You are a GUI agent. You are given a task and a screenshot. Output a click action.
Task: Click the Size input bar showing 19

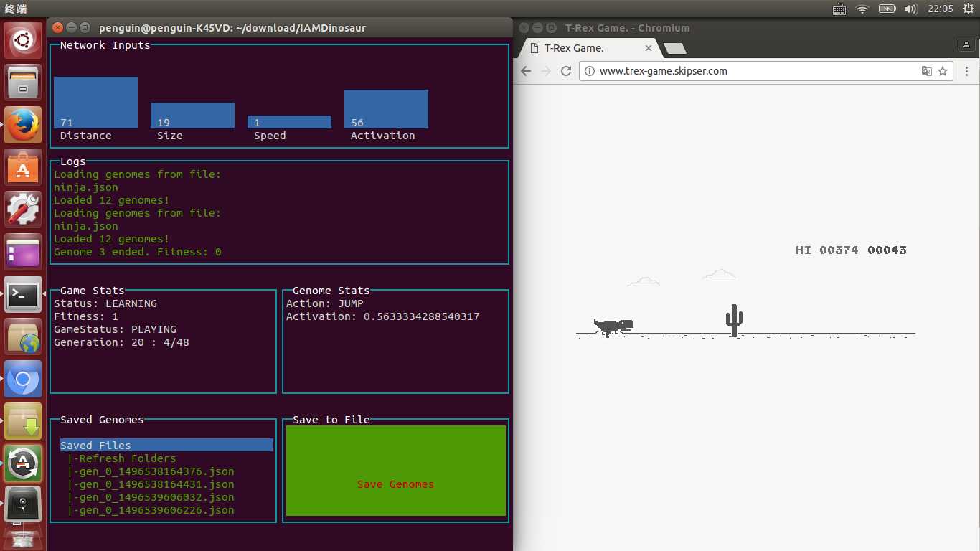tap(192, 116)
